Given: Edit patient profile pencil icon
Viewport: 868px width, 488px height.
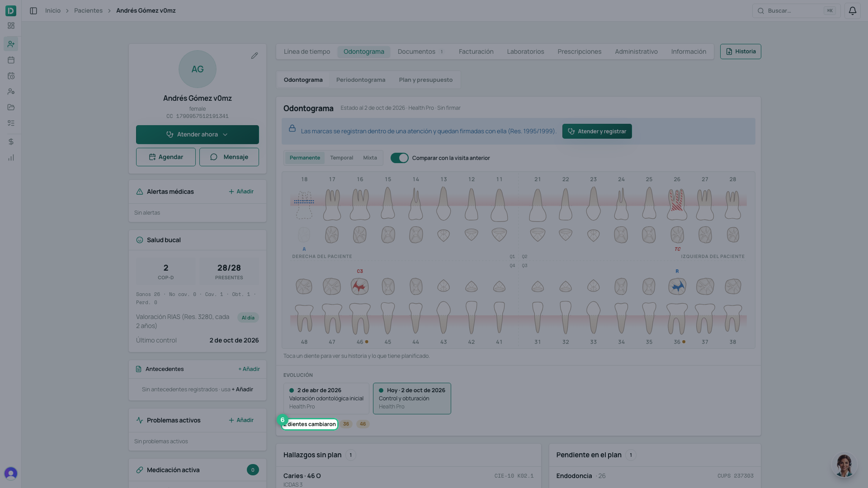Looking at the screenshot, I should point(255,56).
